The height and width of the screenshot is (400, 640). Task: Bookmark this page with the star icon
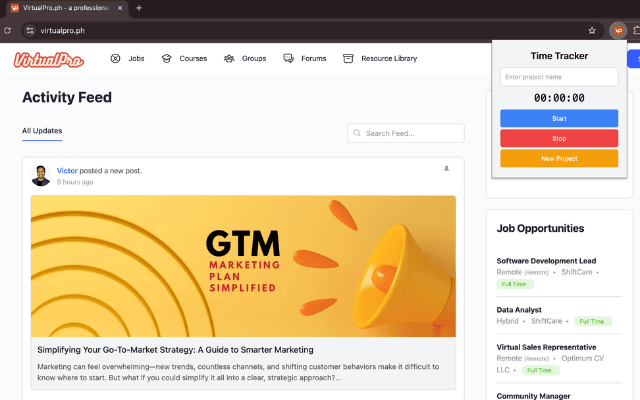coord(592,30)
